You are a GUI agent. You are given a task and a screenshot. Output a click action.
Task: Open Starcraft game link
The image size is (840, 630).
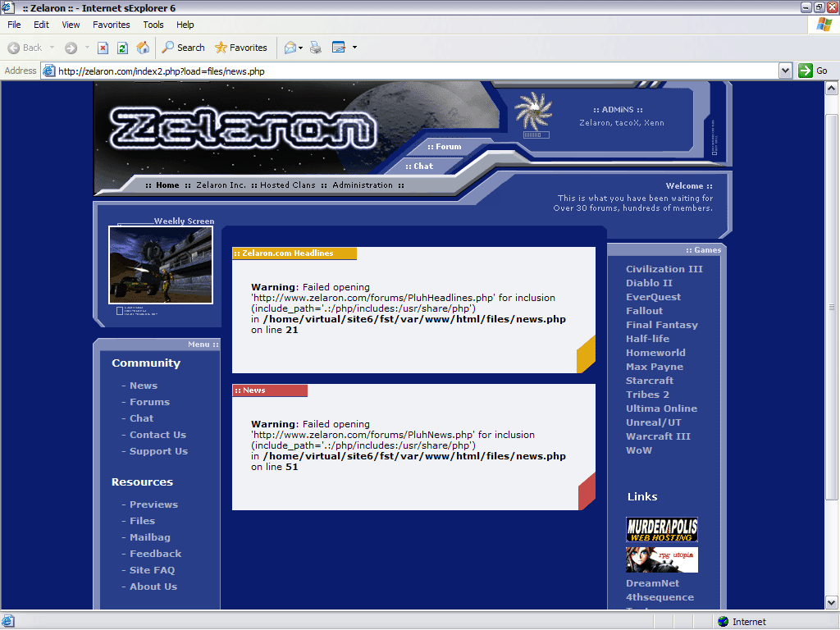click(650, 381)
